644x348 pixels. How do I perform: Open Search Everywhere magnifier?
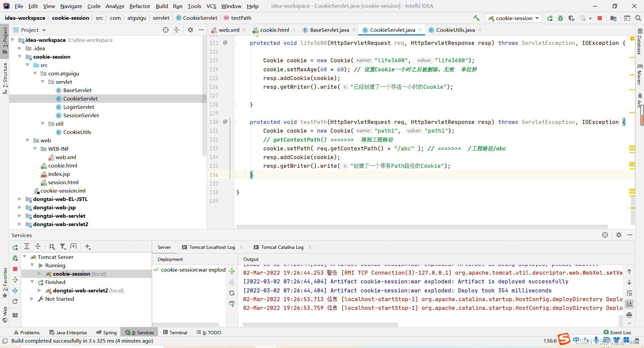coord(638,18)
